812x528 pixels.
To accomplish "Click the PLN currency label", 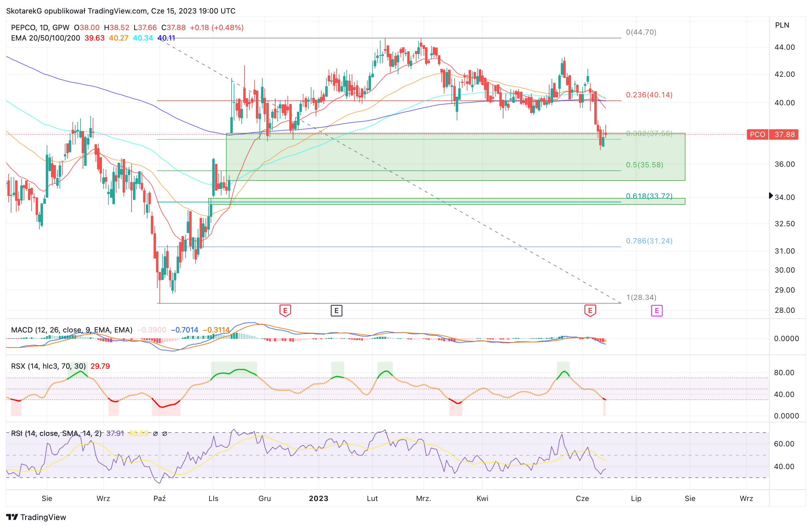I will [x=782, y=25].
